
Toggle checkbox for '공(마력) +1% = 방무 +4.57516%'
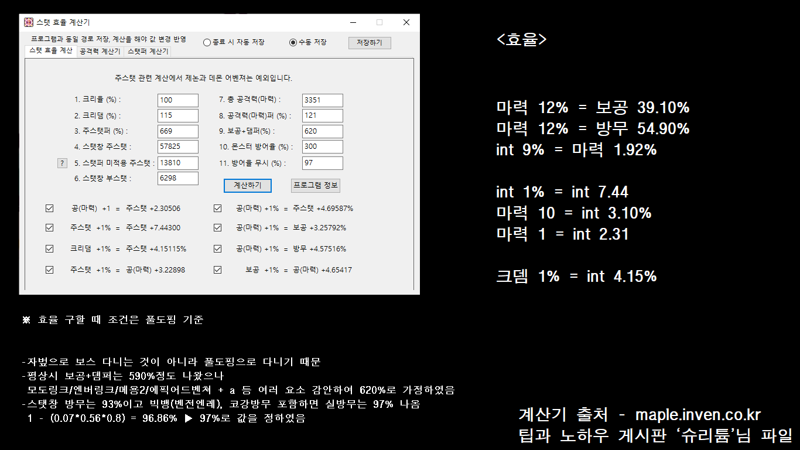218,249
